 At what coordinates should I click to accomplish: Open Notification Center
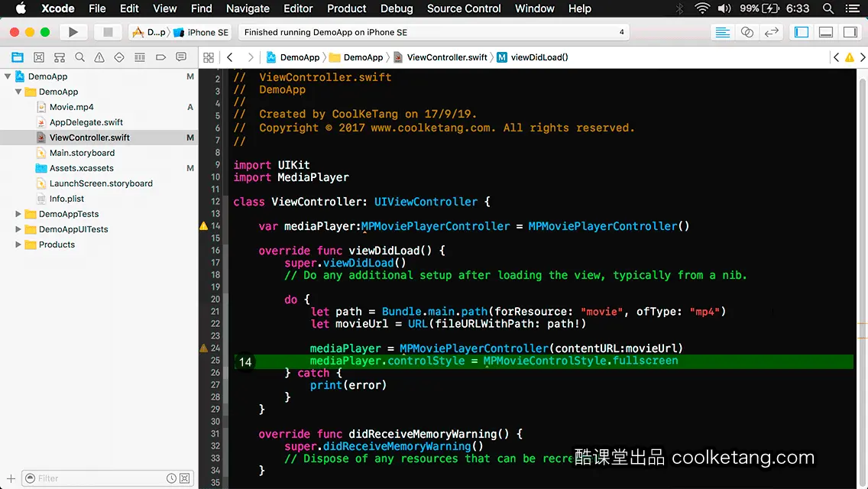[853, 8]
